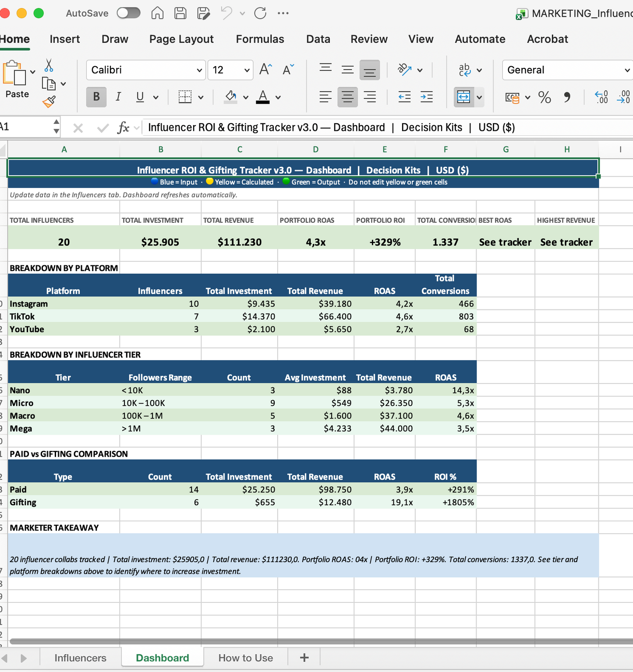Click the Wrap Text icon
This screenshot has height=672, width=633.
(x=464, y=70)
